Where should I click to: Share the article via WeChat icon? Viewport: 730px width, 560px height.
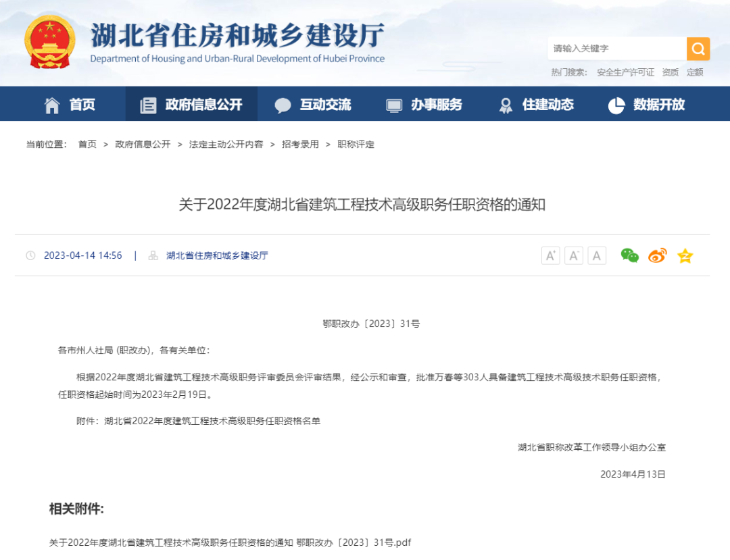[629, 255]
